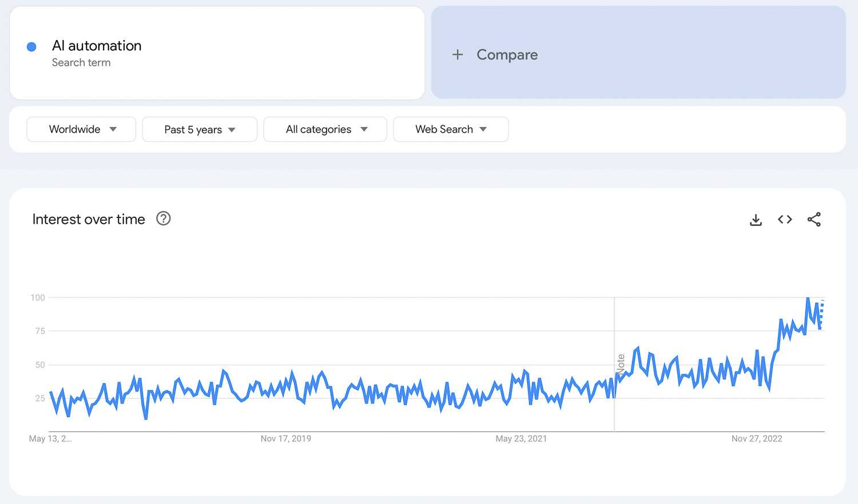Click the Interest over time heading

[88, 219]
